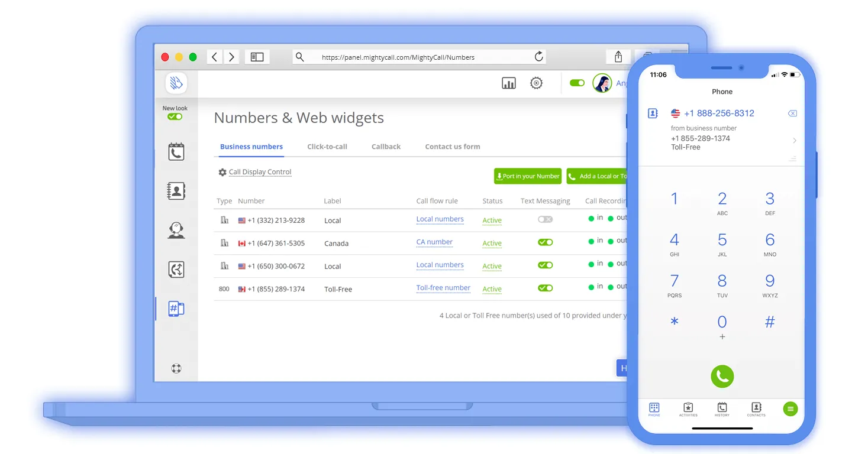Click the Toll-Free label cell
Image resolution: width=868 pixels, height=454 pixels.
pos(338,290)
